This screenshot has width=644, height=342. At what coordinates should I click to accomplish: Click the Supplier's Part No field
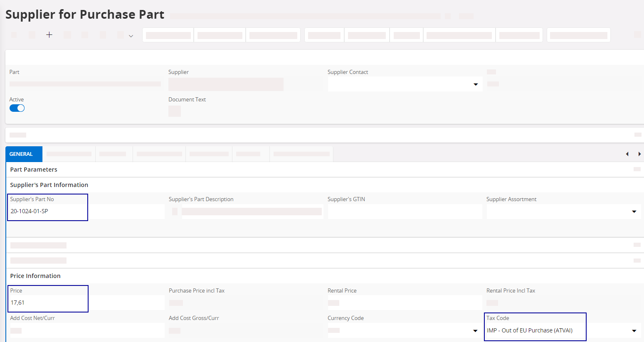click(48, 211)
